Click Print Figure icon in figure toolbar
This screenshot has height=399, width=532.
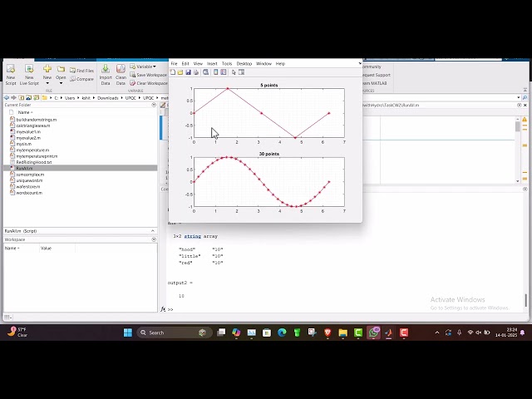[196, 72]
